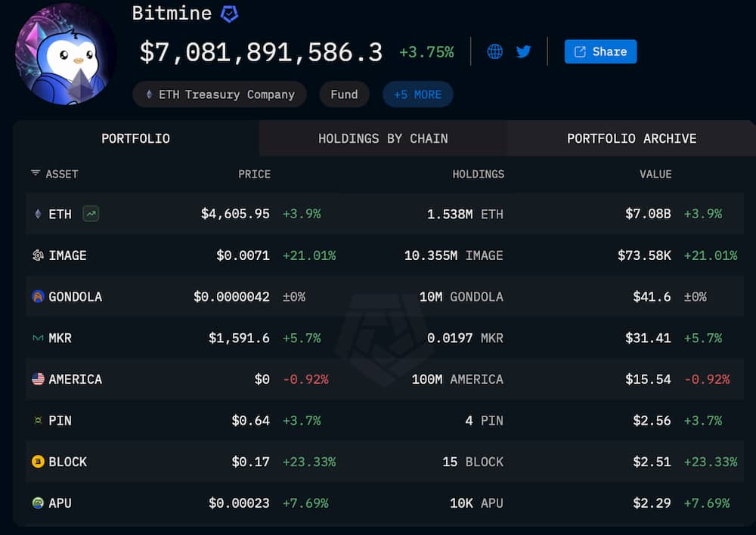The height and width of the screenshot is (535, 756).
Task: Click the Fund tag
Action: pos(344,94)
